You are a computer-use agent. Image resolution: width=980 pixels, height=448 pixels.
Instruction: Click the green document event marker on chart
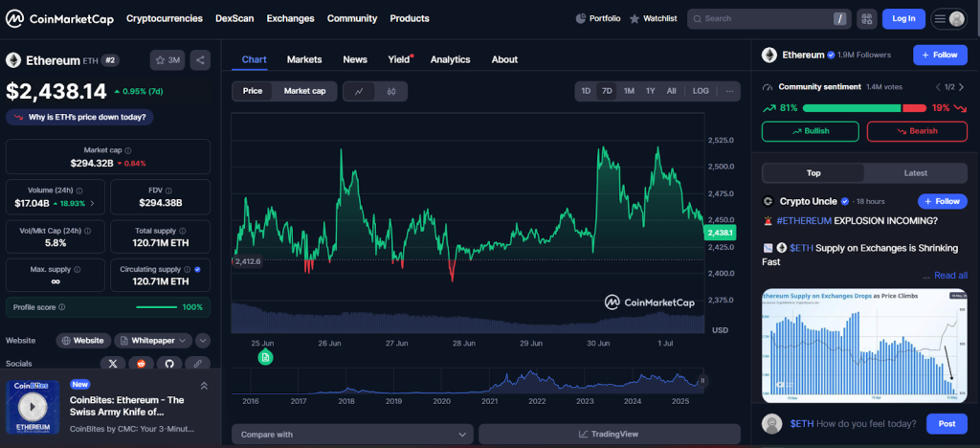pyautogui.click(x=265, y=357)
